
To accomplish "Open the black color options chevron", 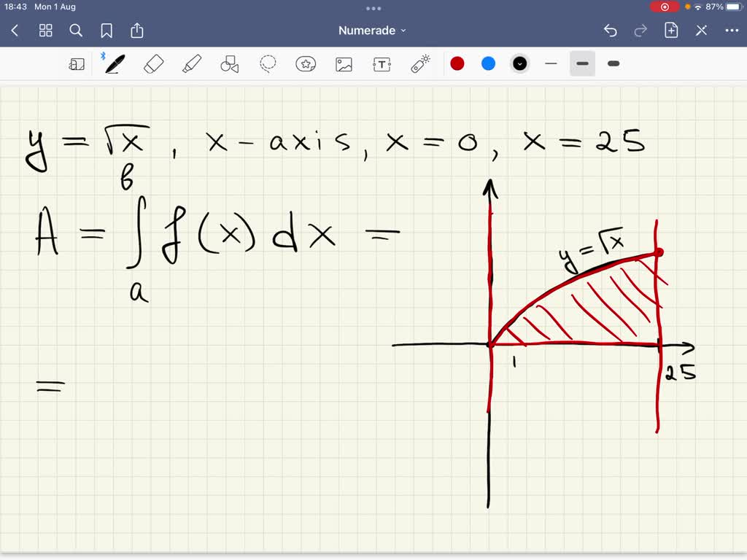I will pyautogui.click(x=519, y=63).
